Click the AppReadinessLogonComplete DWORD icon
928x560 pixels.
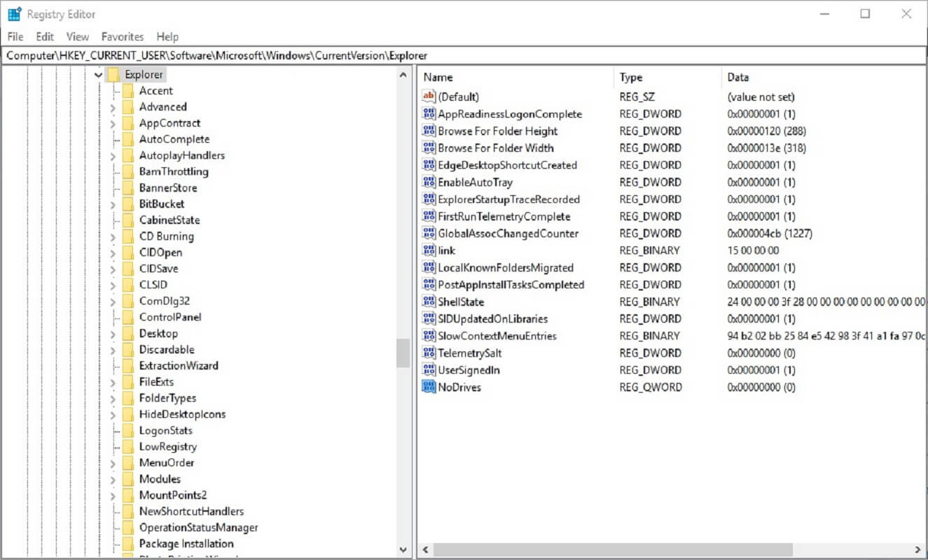tap(429, 113)
